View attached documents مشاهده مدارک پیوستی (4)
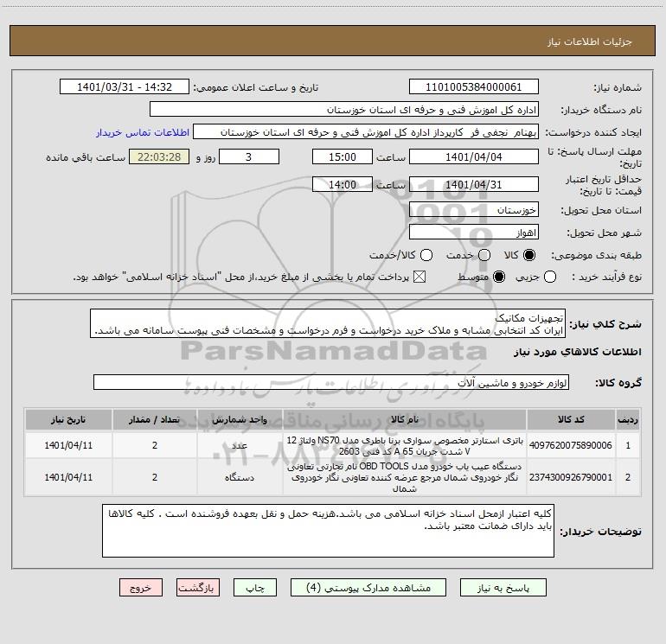 [x=368, y=588]
